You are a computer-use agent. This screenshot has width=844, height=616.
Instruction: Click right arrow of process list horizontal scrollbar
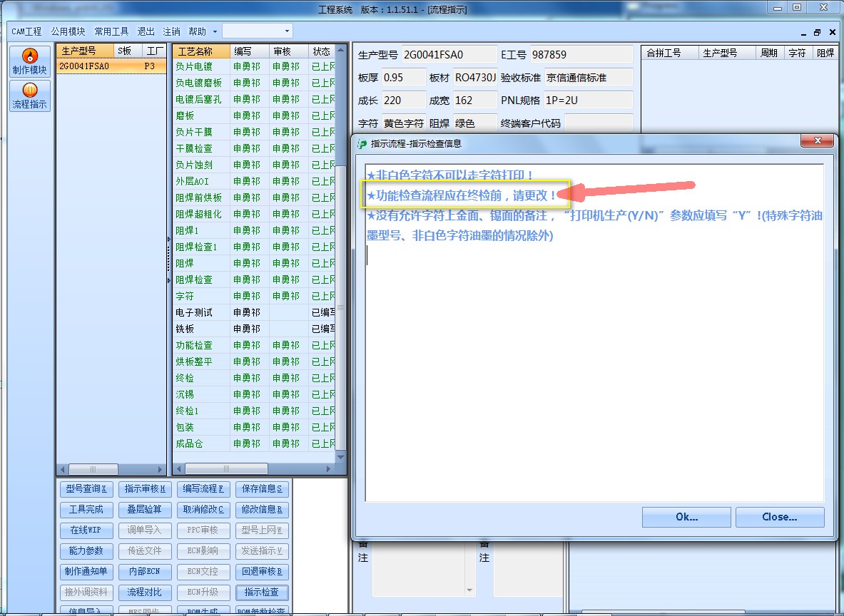(329, 469)
